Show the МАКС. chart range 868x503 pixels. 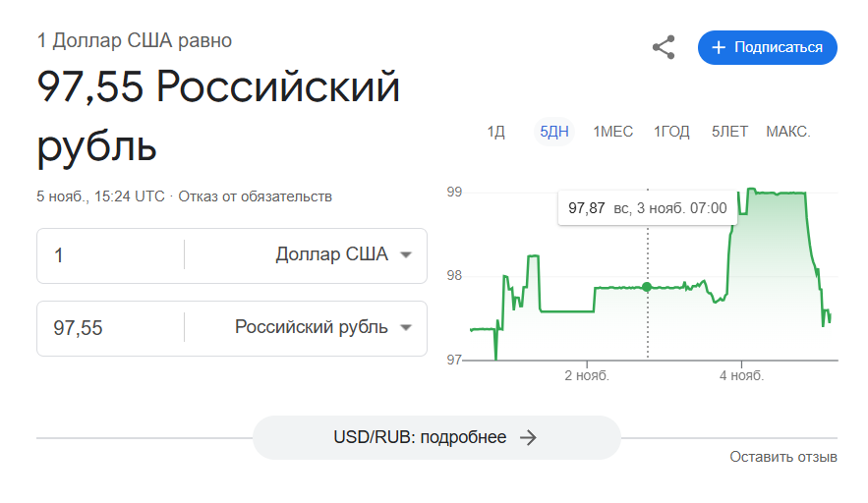click(787, 132)
